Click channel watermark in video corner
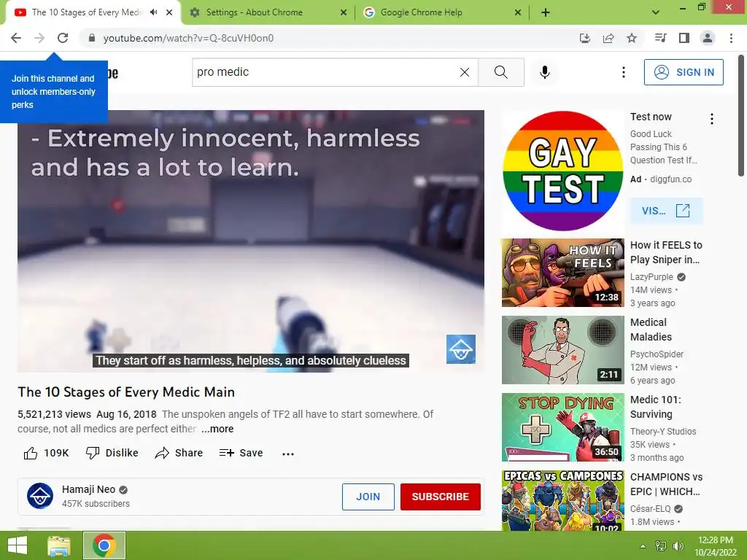The width and height of the screenshot is (747, 560). [x=461, y=349]
